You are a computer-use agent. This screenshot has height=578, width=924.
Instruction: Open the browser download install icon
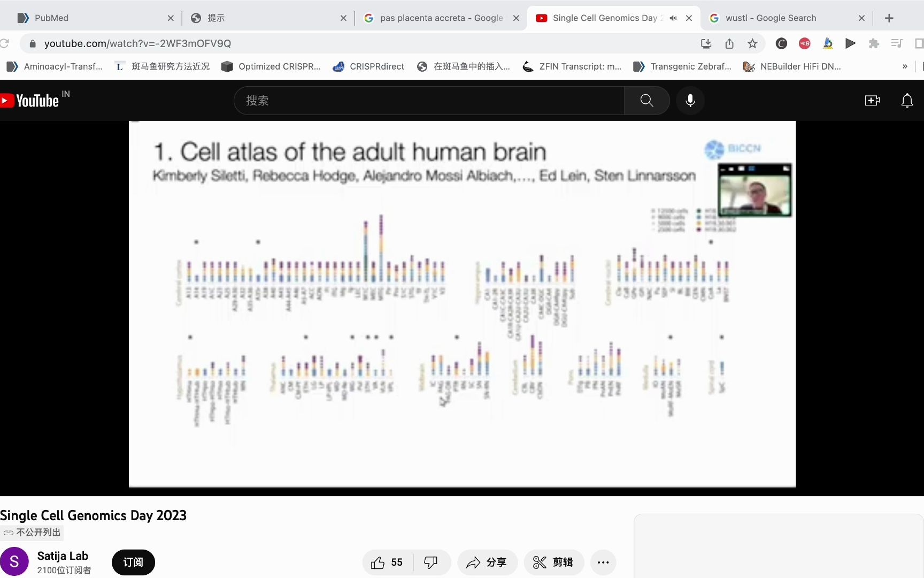point(706,43)
